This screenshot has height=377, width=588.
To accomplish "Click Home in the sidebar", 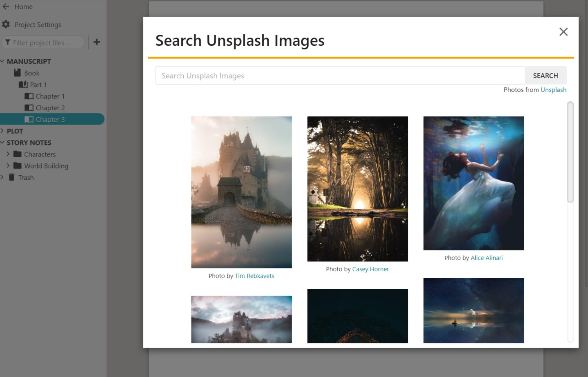I will (23, 7).
